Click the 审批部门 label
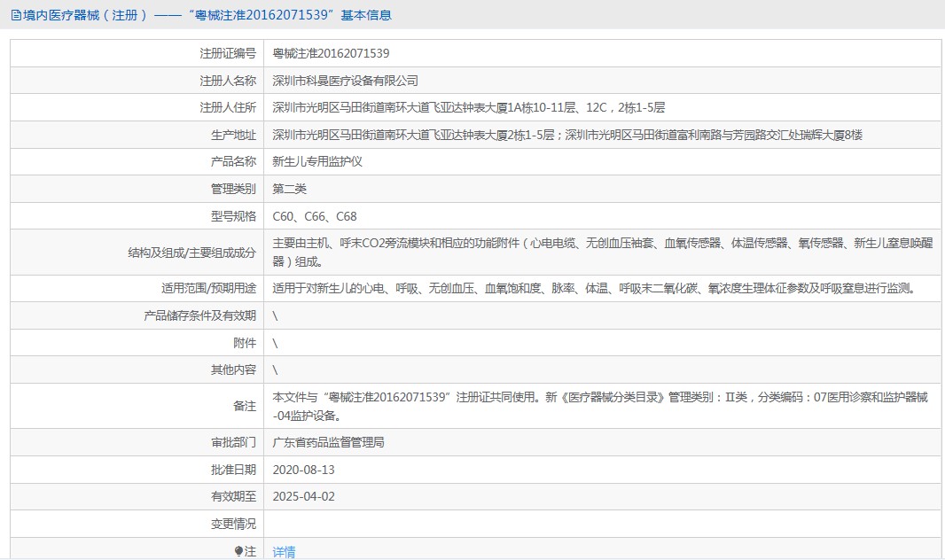 [233, 442]
